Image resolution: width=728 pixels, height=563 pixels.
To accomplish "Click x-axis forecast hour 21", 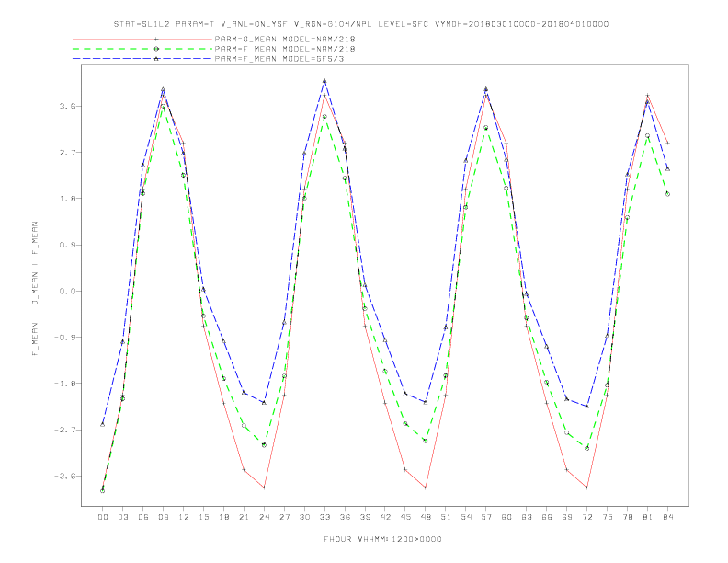I will (244, 517).
